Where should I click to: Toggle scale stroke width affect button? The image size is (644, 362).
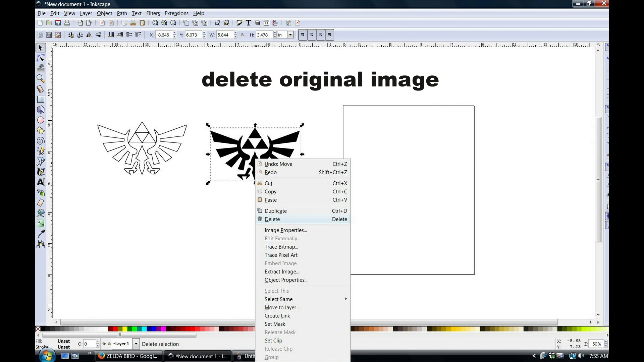click(x=303, y=35)
